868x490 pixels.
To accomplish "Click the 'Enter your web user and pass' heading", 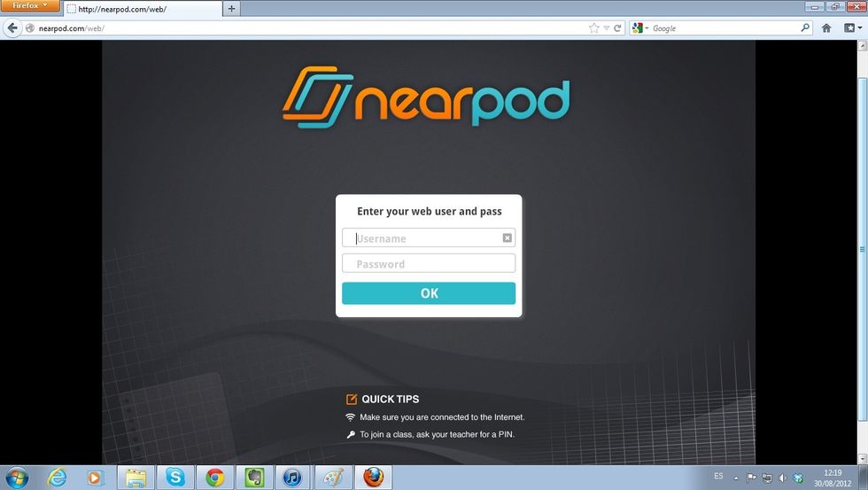I will pos(429,211).
